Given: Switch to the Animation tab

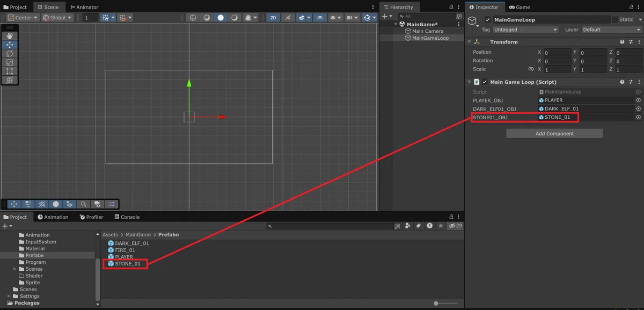Looking at the screenshot, I should [x=53, y=217].
